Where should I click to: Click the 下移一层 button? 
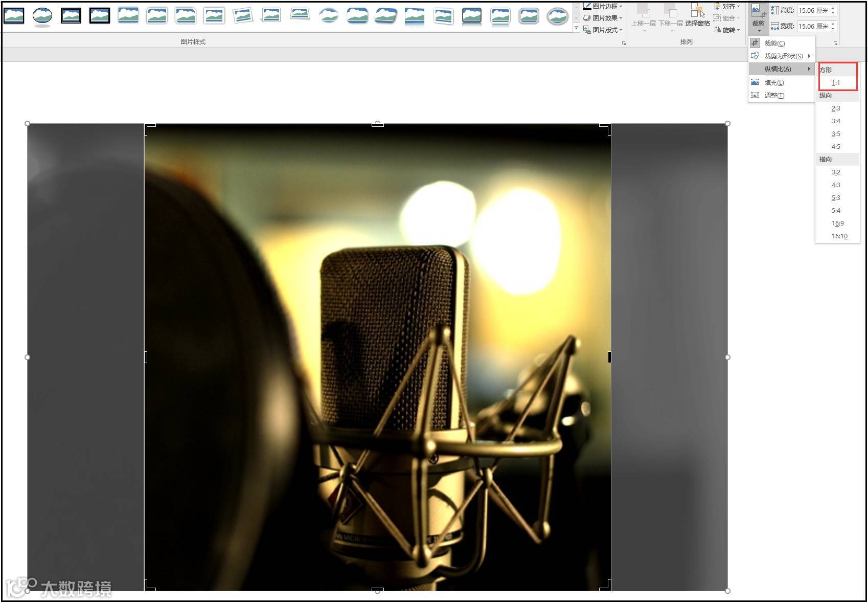coord(671,17)
